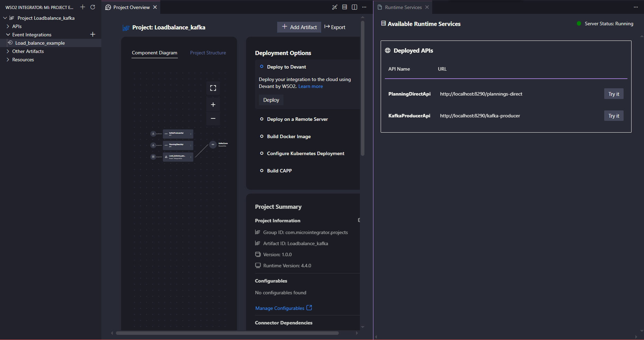Switch to the Runtime Services tab

[403, 7]
